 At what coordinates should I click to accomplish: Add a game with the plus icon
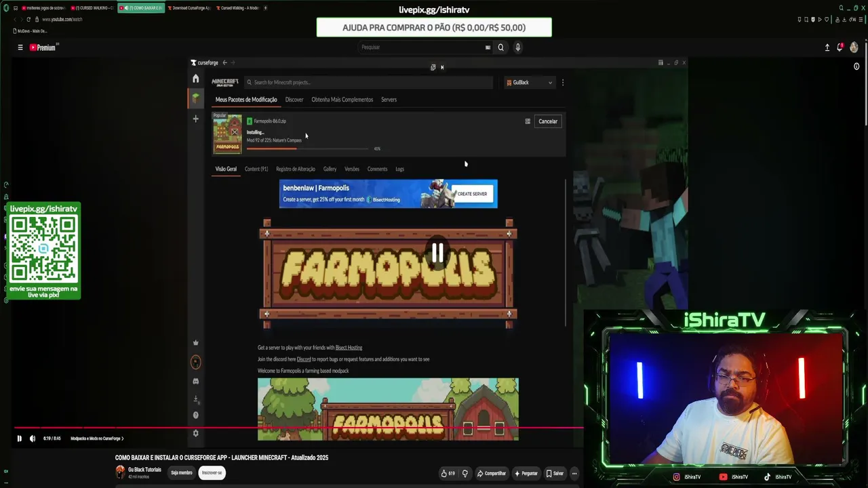point(195,119)
